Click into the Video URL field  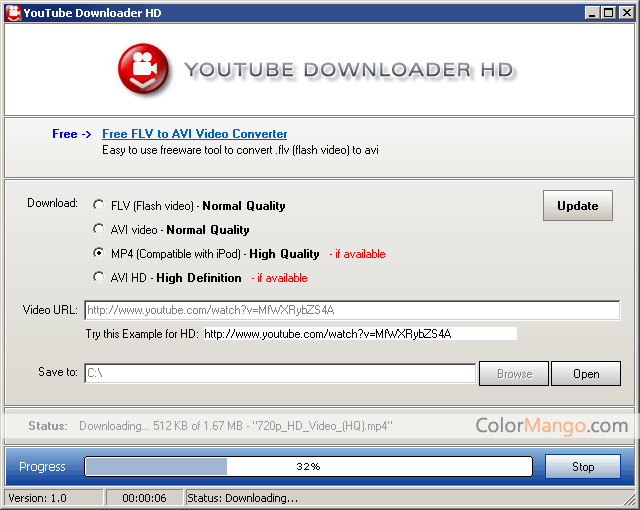tap(354, 310)
